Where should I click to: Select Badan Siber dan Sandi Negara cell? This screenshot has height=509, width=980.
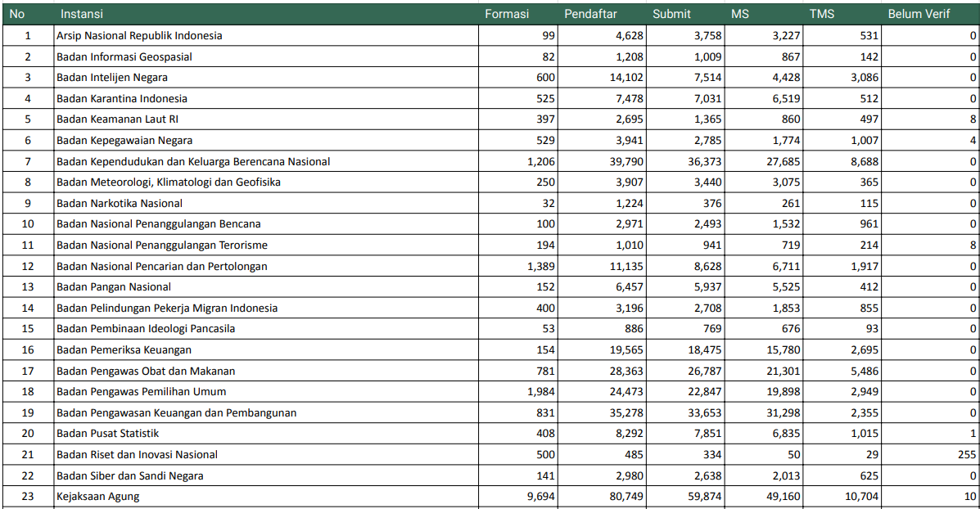point(266,476)
